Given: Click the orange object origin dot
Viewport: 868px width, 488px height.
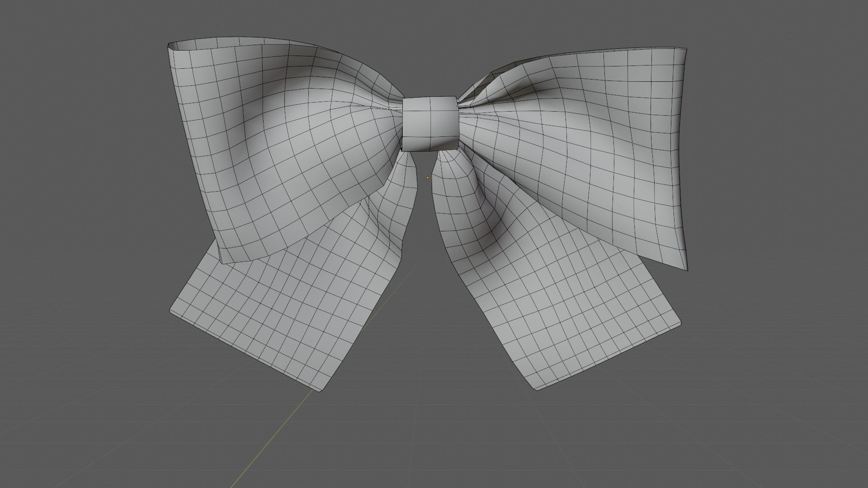Looking at the screenshot, I should coord(427,178).
